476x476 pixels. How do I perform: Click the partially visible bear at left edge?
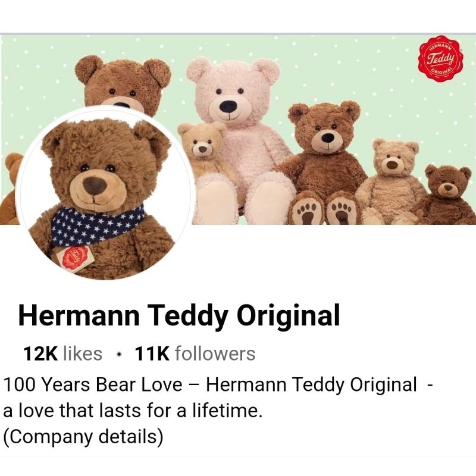coord(10,188)
